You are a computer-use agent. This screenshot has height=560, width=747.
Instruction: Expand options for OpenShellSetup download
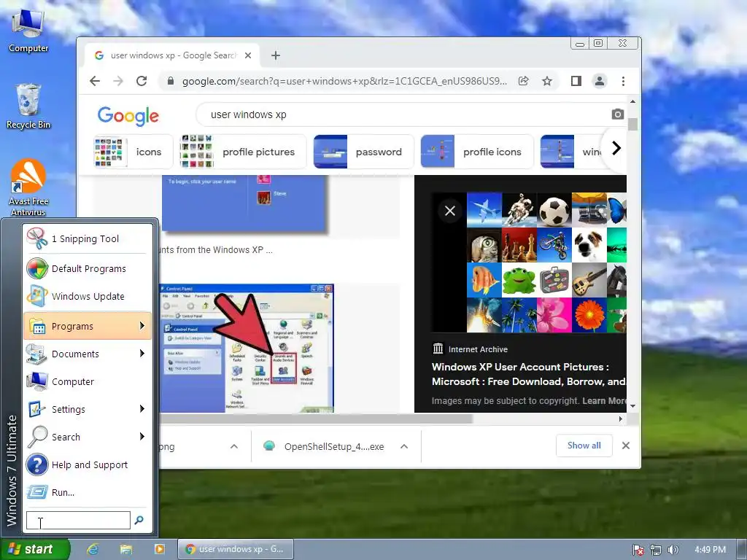pos(404,447)
